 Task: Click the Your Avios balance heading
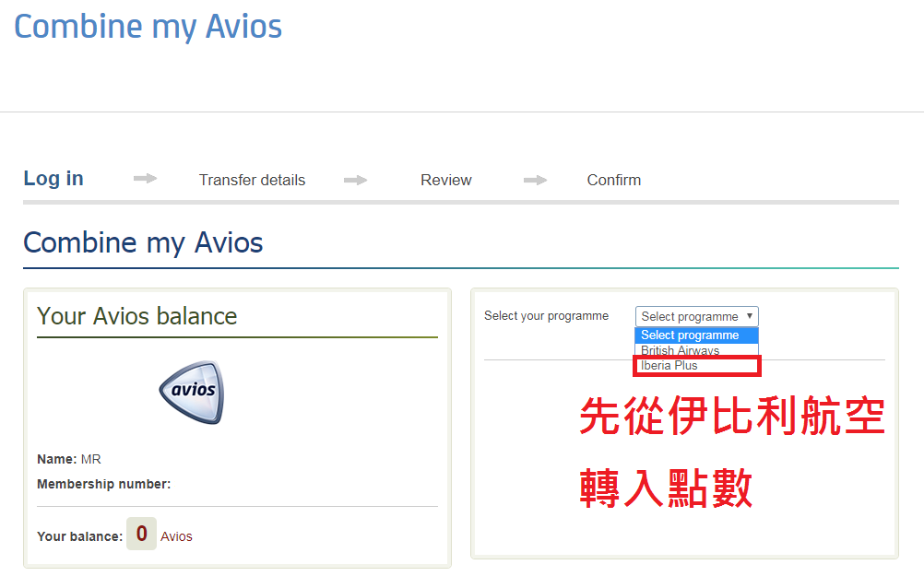(136, 316)
